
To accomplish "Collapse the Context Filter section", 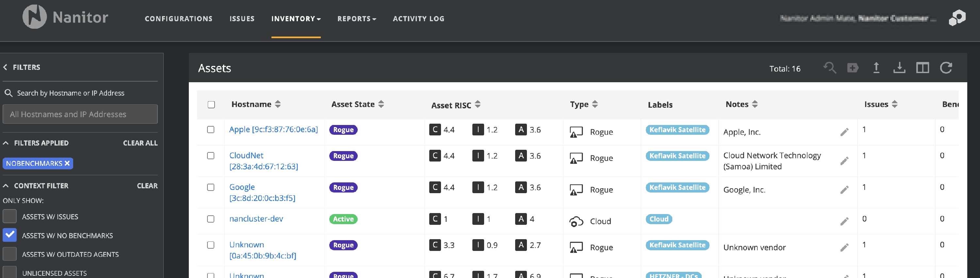I will [6, 186].
